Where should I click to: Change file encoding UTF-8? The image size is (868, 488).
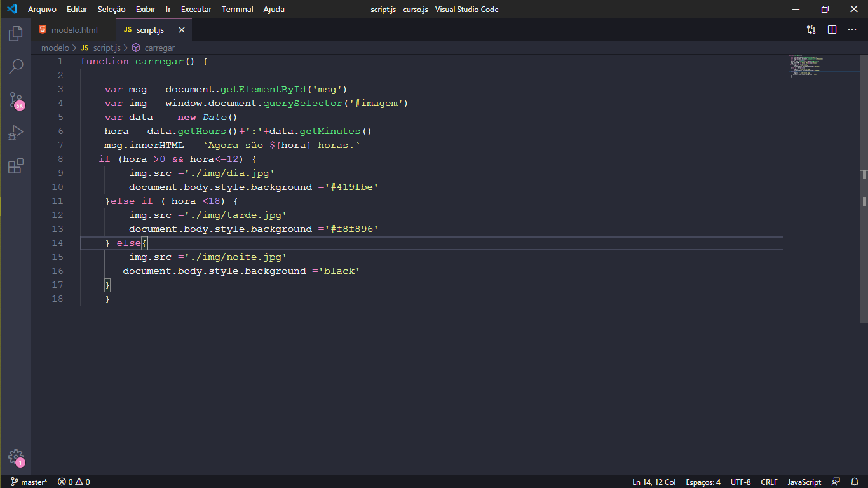tap(740, 482)
